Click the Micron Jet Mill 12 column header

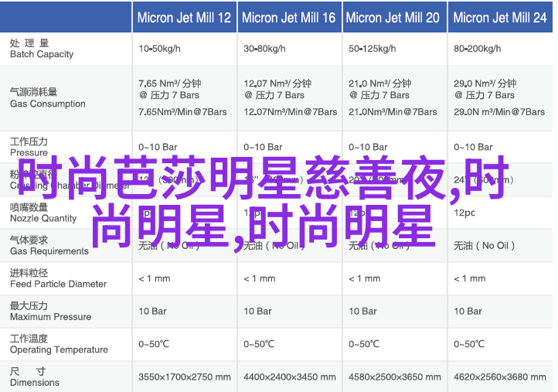click(185, 18)
